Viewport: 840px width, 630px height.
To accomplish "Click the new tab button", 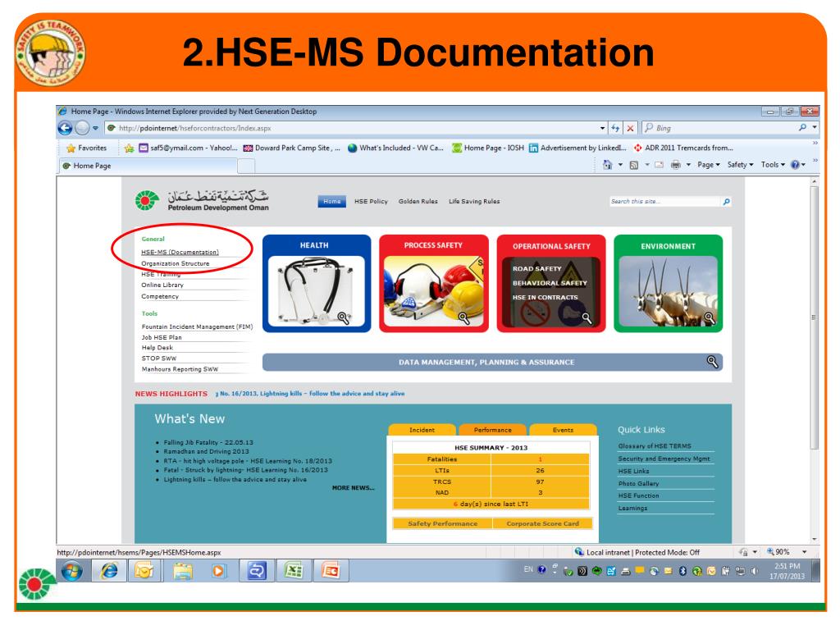I will [246, 167].
